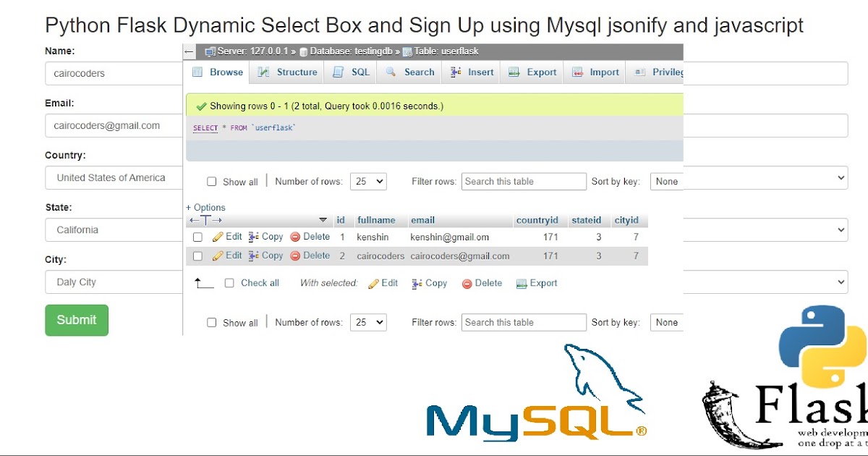The image size is (868, 456).
Task: Open the Search tab
Action: pyautogui.click(x=409, y=72)
